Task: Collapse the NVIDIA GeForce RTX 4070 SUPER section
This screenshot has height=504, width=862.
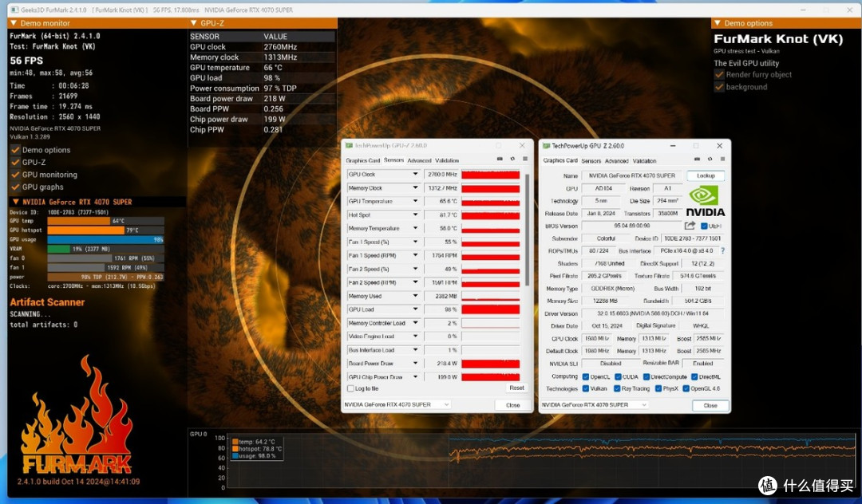Action: 15,202
